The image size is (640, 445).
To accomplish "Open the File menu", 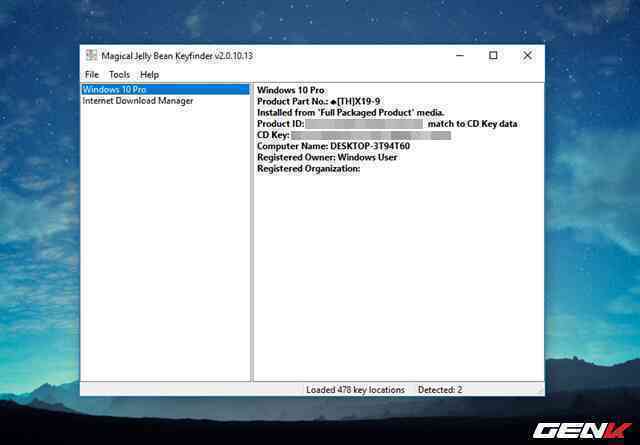I will [x=92, y=75].
